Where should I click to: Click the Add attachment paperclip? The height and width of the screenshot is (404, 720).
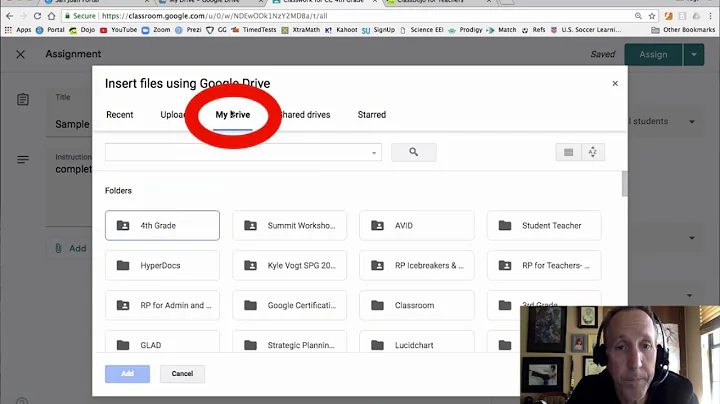[58, 248]
